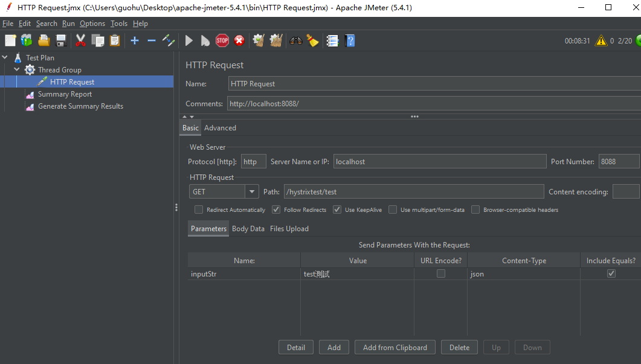Open the Function Helper list icon
The width and height of the screenshot is (641, 364).
coord(332,40)
